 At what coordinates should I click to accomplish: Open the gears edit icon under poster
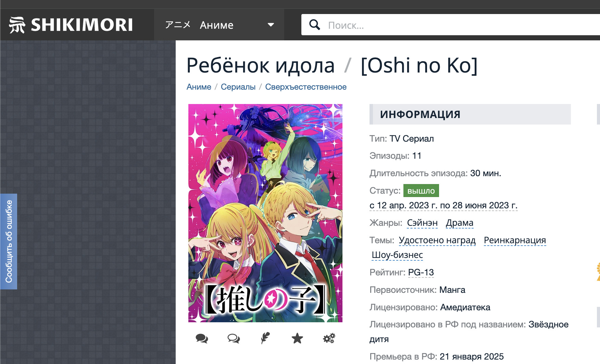pos(329,338)
